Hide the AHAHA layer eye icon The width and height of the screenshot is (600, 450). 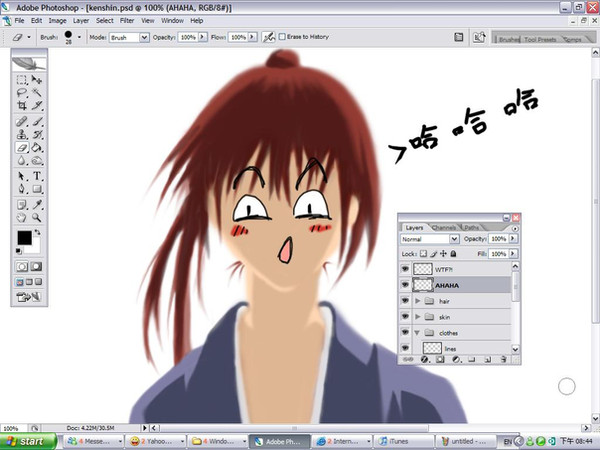(x=405, y=285)
